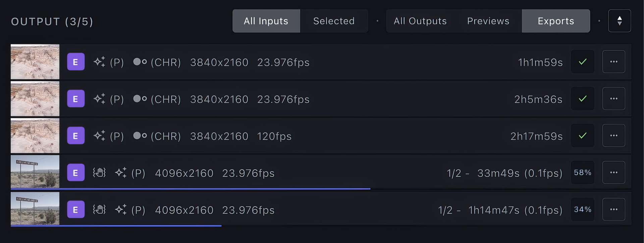Open the three-dot menu for the 1h1m59s export
Viewport: 644px width, 243px height.
(x=613, y=62)
